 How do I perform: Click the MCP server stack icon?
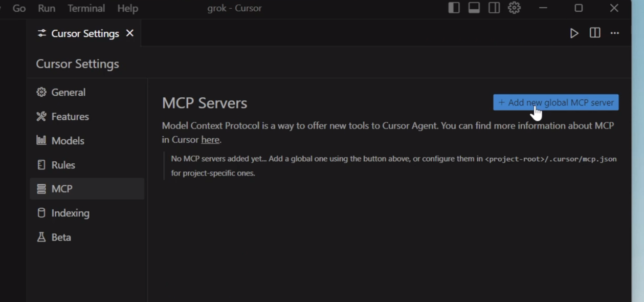41,189
